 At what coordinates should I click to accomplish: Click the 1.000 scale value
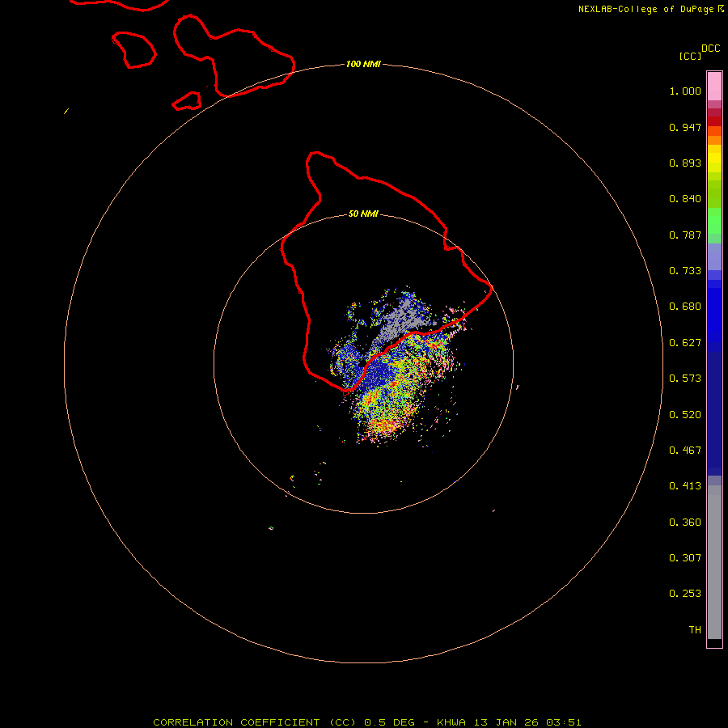click(x=685, y=91)
